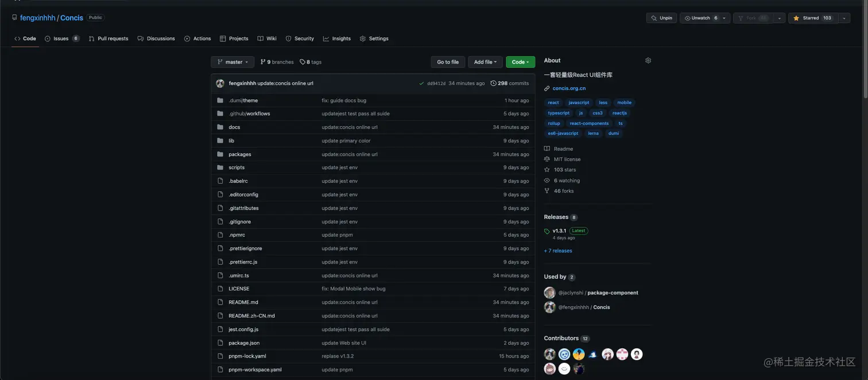Expand the Unwatch dropdown arrow
868x380 pixels.
tap(725, 18)
